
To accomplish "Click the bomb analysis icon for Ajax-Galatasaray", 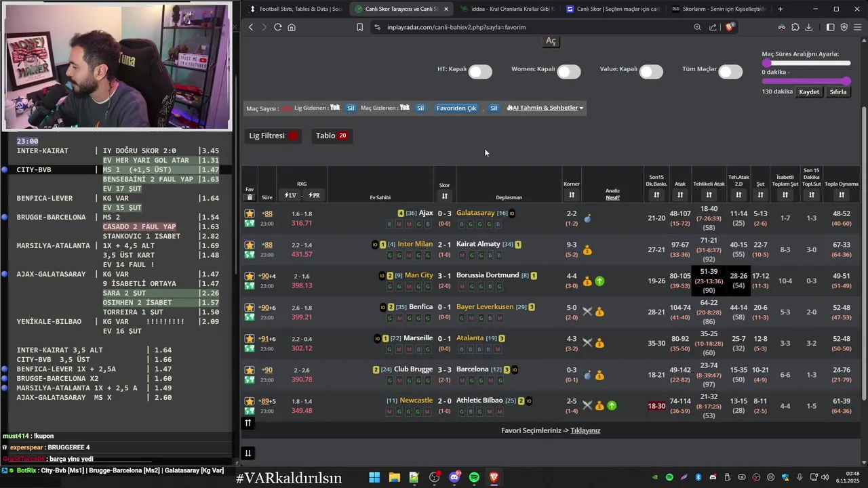I will (587, 219).
